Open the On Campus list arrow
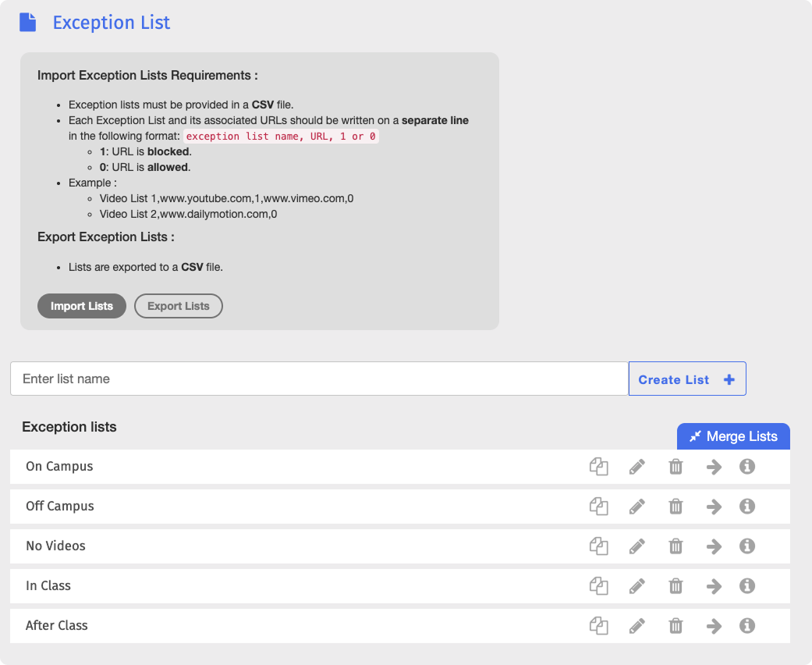The width and height of the screenshot is (812, 665). pos(714,467)
